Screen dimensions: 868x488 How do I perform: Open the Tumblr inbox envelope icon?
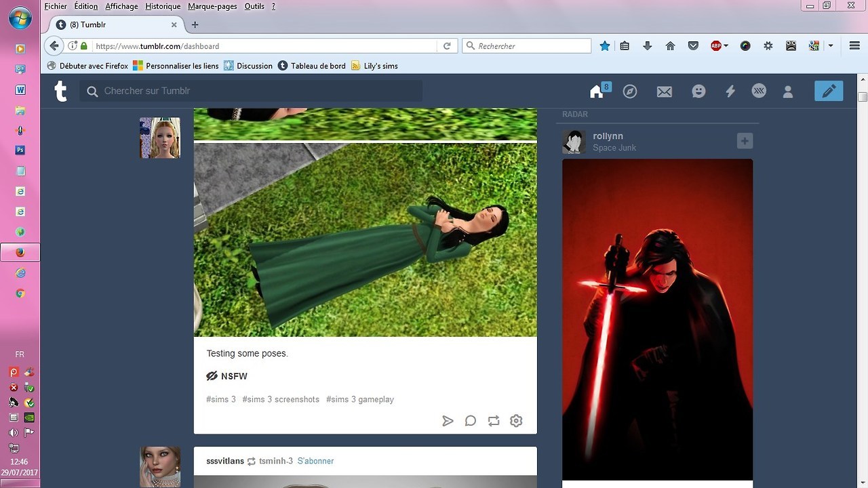coord(664,91)
